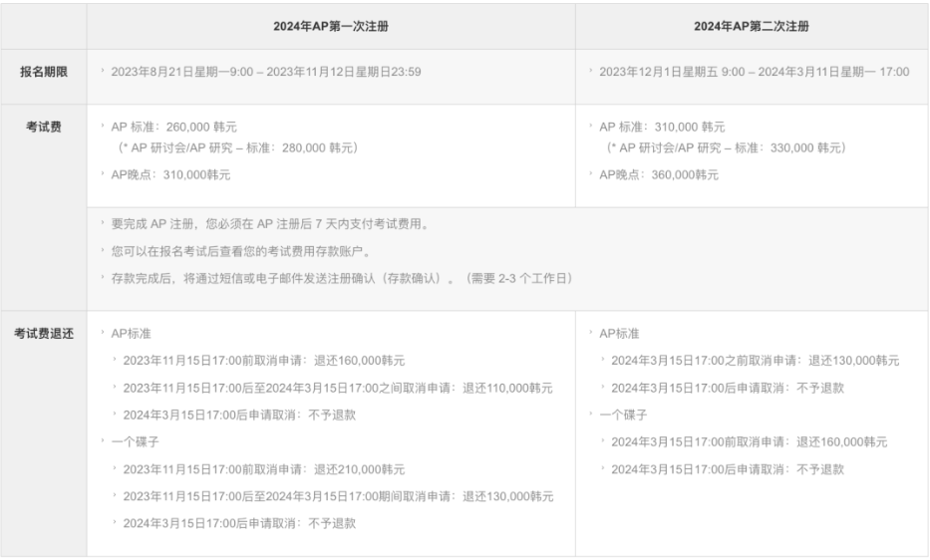Click the line about paying within 7 天

coord(271,223)
